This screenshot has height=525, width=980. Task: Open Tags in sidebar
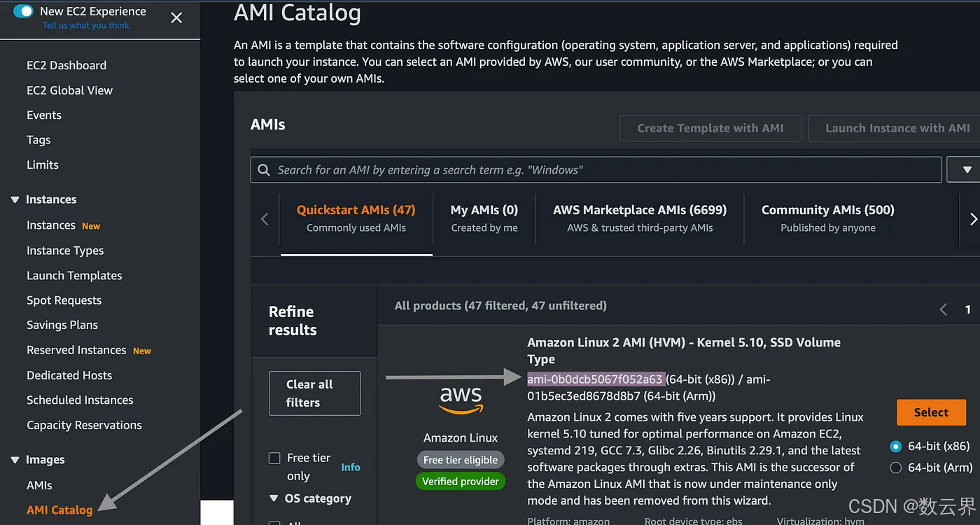(x=38, y=140)
